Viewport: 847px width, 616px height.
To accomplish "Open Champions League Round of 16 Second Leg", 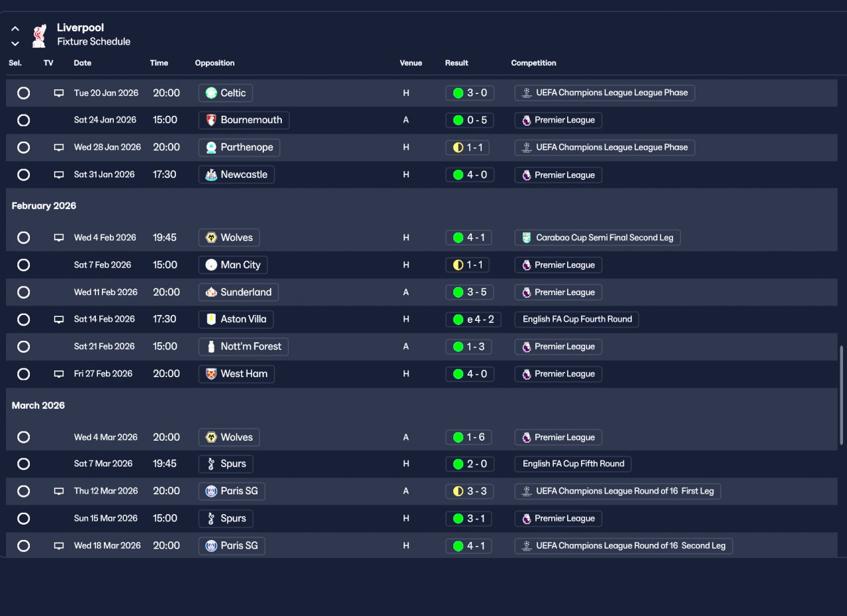I will coord(623,546).
